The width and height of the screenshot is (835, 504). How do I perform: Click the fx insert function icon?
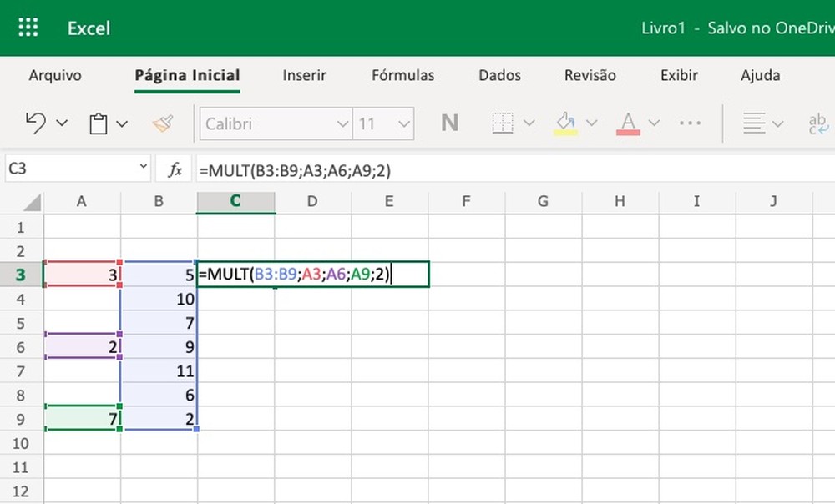click(x=174, y=168)
